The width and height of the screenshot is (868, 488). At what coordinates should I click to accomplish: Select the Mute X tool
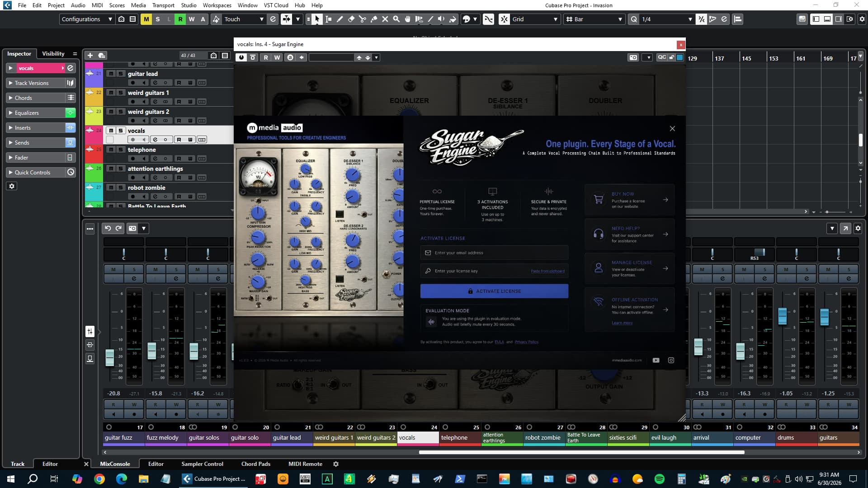pos(385,19)
